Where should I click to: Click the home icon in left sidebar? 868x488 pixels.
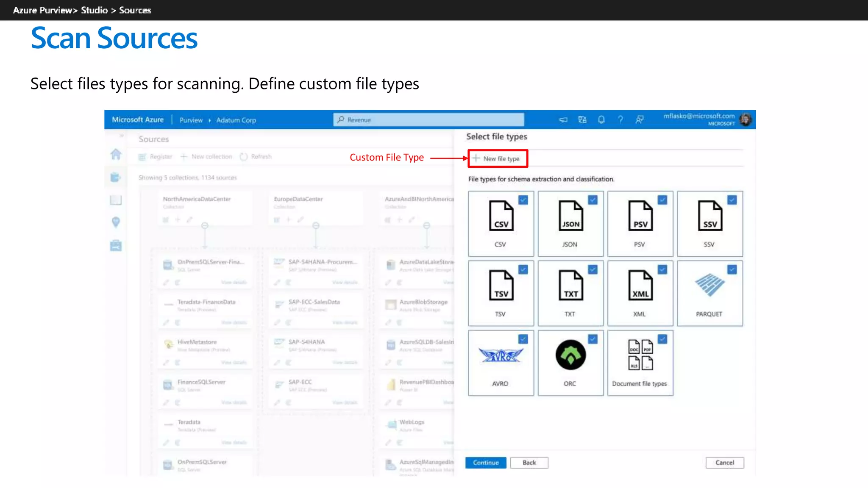tap(116, 154)
